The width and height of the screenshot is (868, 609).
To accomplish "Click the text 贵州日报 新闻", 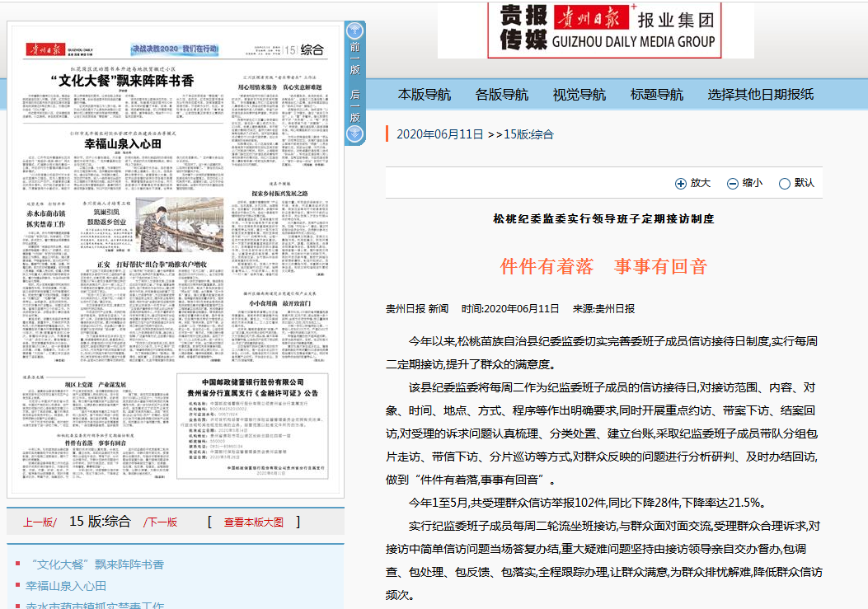I will point(417,309).
